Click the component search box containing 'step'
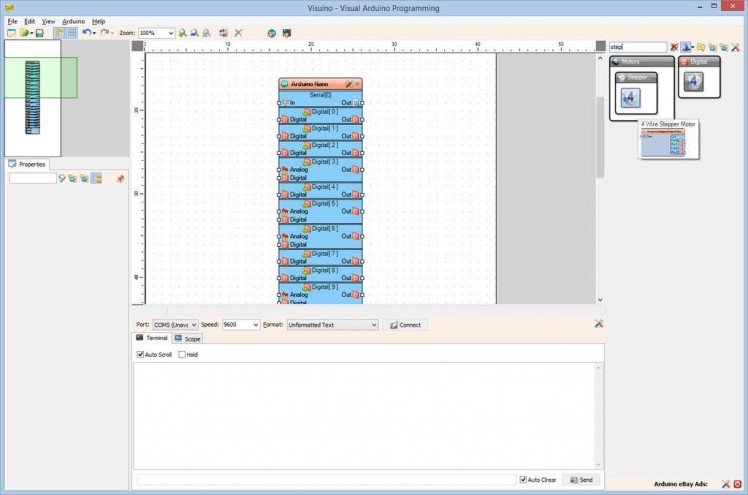The width and height of the screenshot is (748, 495). [637, 47]
